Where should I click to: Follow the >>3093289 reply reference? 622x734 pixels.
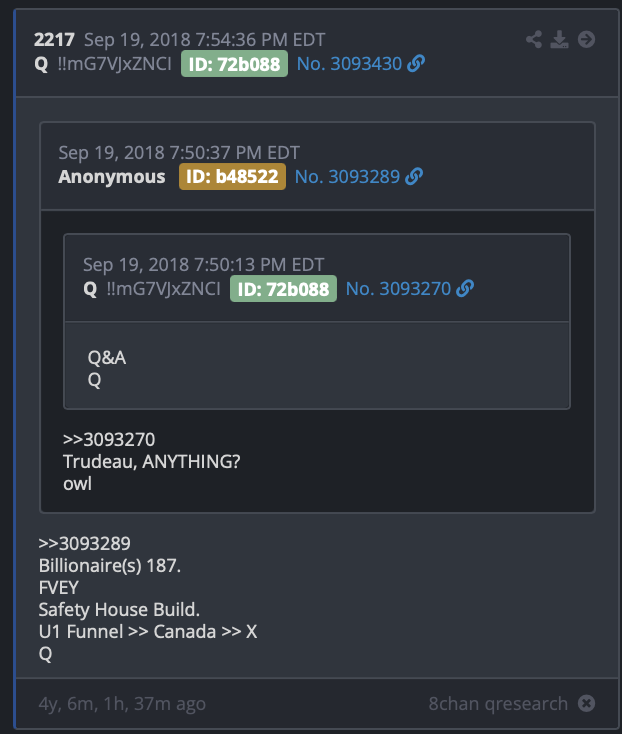[x=85, y=543]
